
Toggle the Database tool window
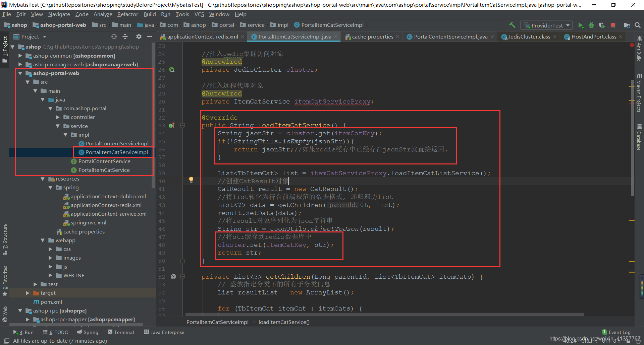[x=639, y=137]
